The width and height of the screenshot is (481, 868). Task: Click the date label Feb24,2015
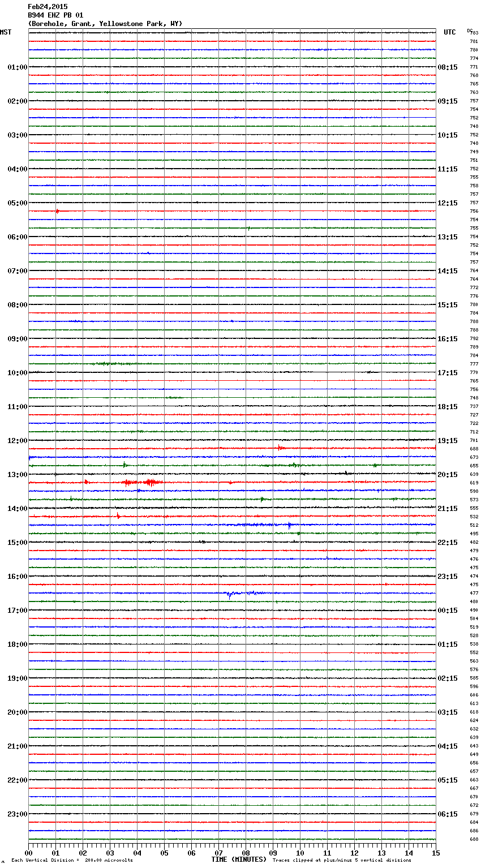coord(48,7)
